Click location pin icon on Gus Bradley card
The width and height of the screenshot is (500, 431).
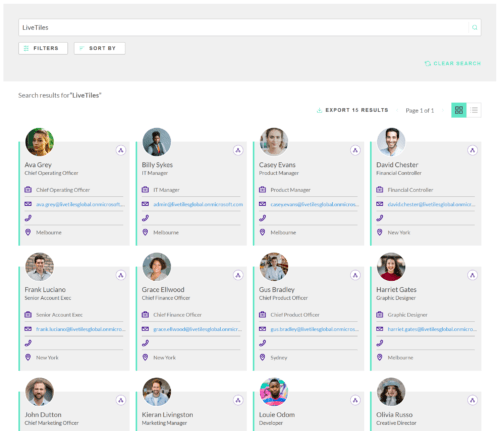click(262, 357)
